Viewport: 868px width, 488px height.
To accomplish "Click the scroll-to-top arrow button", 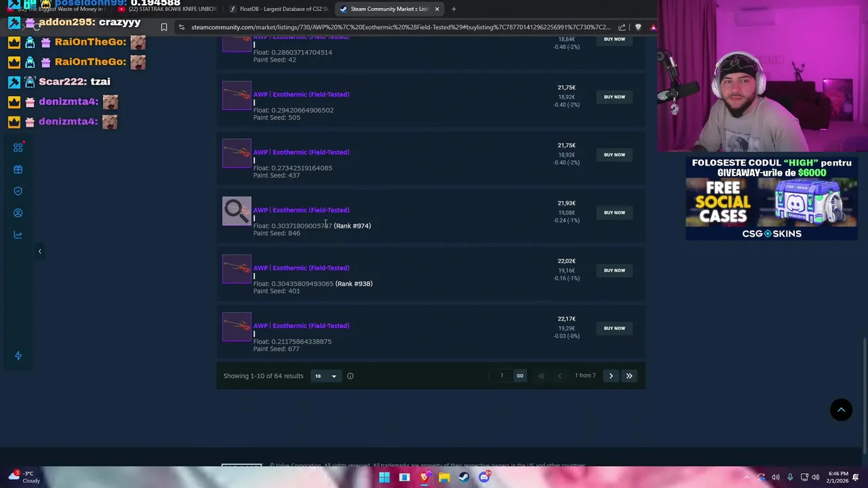I will [x=841, y=409].
